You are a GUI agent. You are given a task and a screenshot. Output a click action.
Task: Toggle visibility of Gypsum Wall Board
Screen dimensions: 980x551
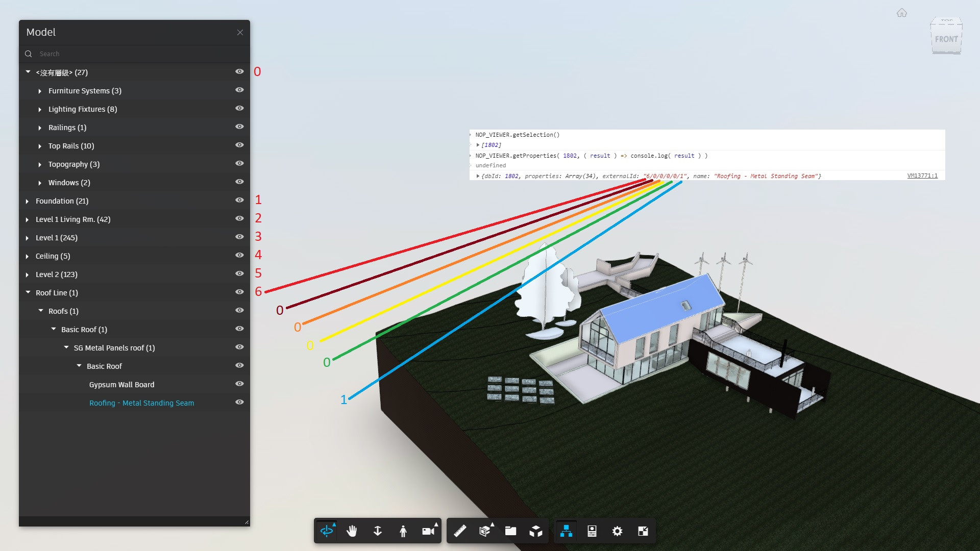pyautogui.click(x=239, y=384)
